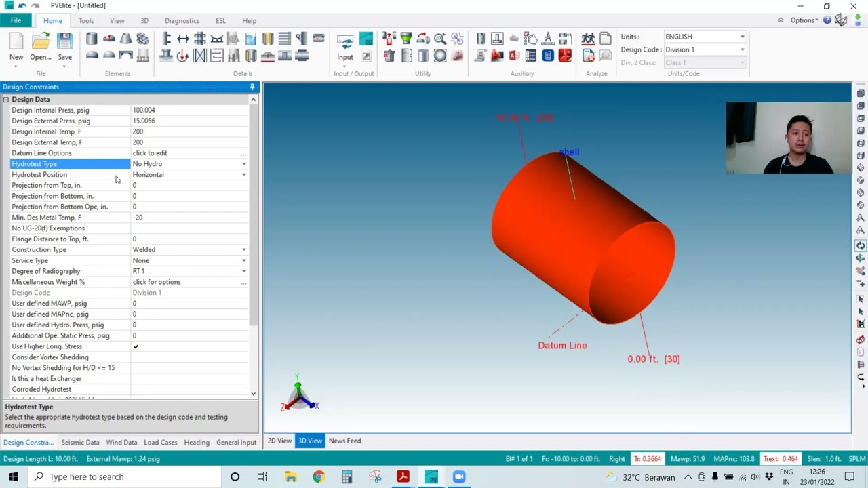Open the calculator auxiliary icon
The image size is (868, 488).
548,56
